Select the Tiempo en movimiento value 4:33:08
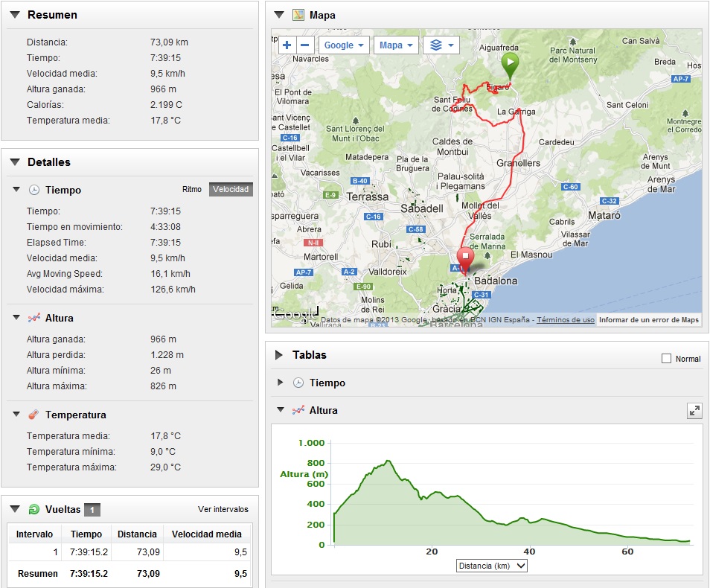Image resolution: width=710 pixels, height=588 pixels. (165, 227)
